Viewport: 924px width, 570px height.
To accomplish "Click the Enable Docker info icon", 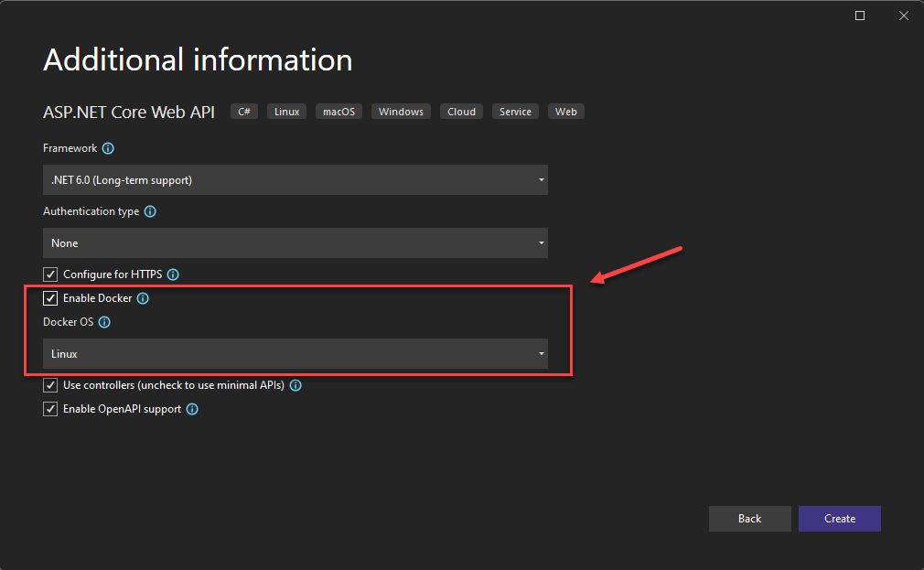I will click(x=142, y=297).
